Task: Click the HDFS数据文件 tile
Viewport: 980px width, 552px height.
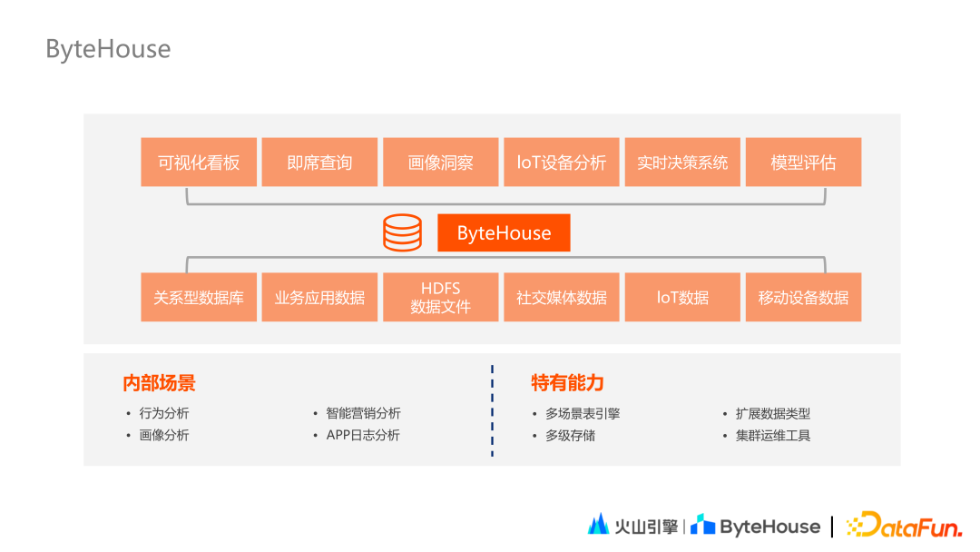Action: pos(440,297)
